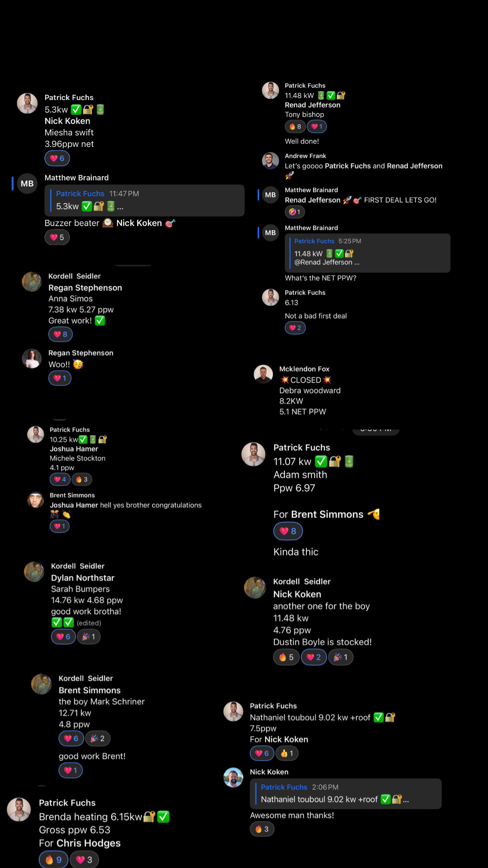Open quoted Nathaniel touboul reply at 2:06 PM
Viewport: 488px width, 868px height.
pyautogui.click(x=346, y=793)
